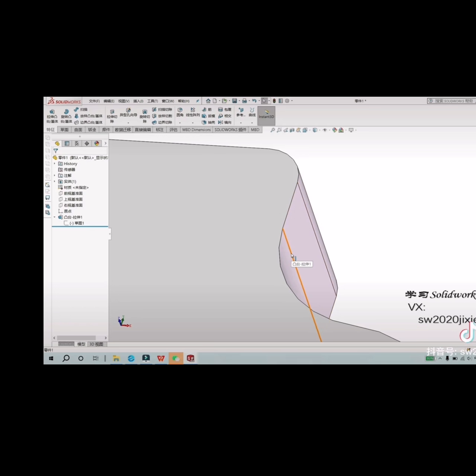
Task: Click the Rebuild traffic light icon
Action: [x=274, y=101]
